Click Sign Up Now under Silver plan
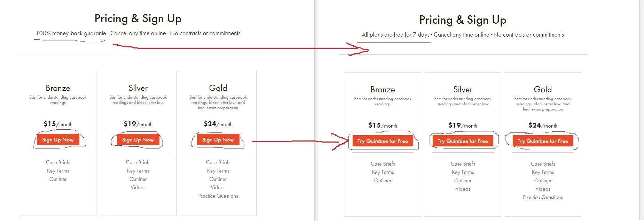 click(138, 140)
